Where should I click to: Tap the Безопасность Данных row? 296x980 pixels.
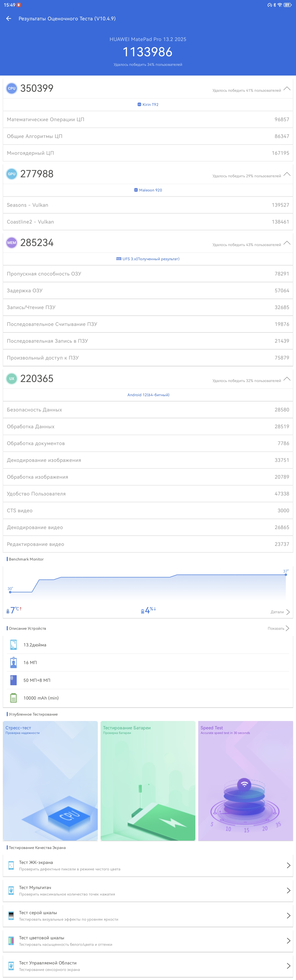click(x=148, y=410)
